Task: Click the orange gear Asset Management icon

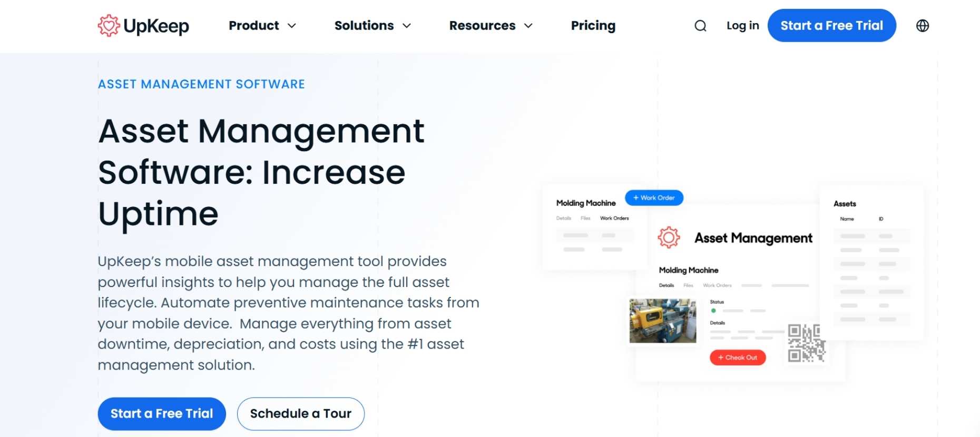Action: (669, 237)
